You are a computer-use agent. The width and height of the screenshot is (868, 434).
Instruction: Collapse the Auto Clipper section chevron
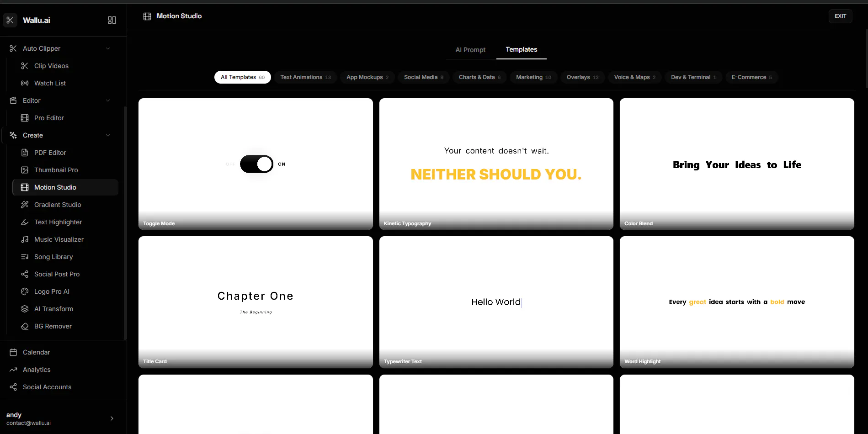(x=108, y=48)
